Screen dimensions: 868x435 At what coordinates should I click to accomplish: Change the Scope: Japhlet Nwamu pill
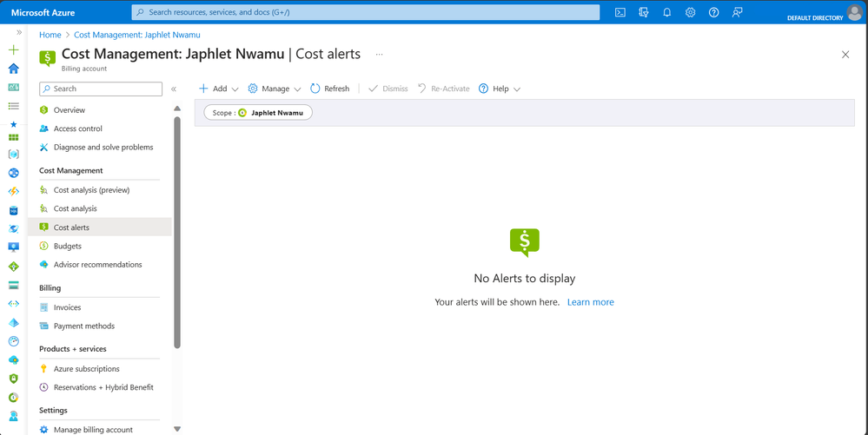[258, 112]
